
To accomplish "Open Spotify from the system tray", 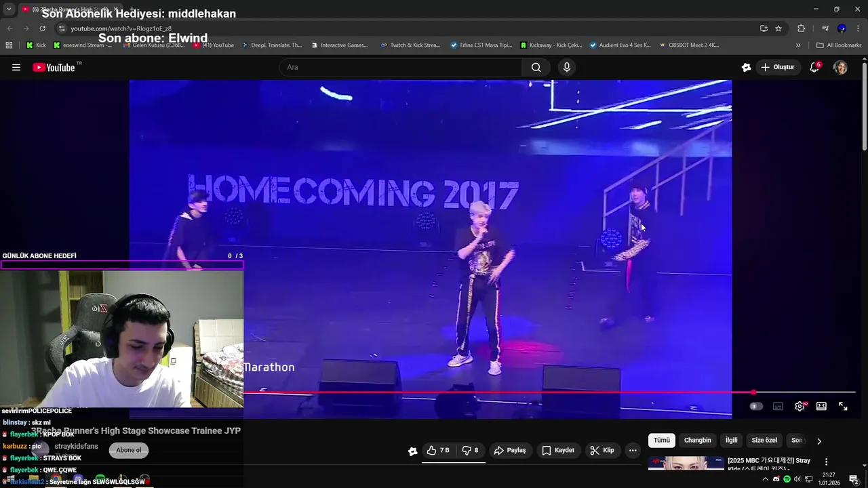I will [787, 479].
